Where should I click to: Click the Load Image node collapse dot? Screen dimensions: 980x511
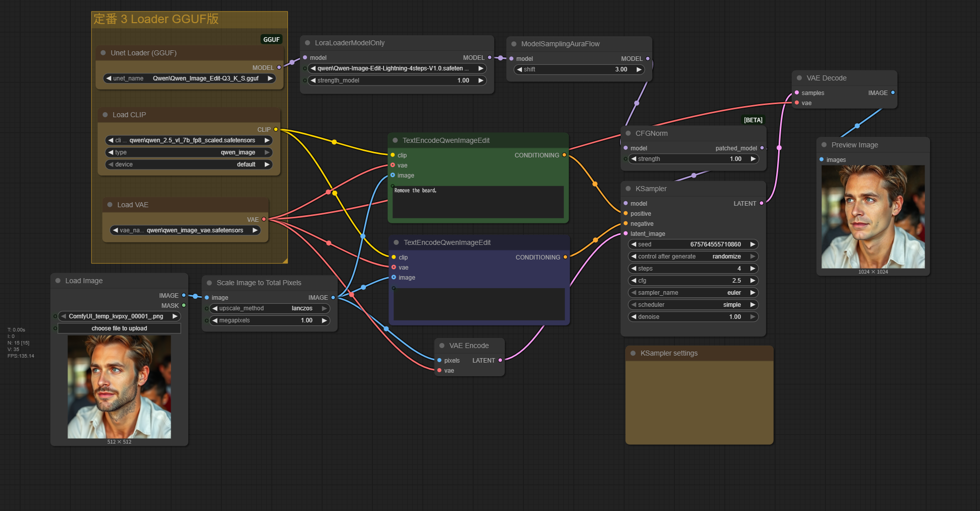coord(58,281)
